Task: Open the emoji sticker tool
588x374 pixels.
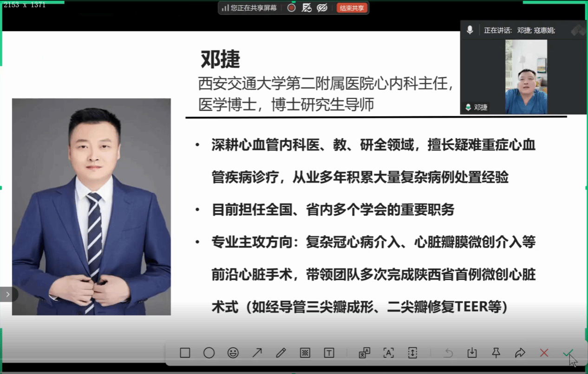Action: tap(233, 353)
